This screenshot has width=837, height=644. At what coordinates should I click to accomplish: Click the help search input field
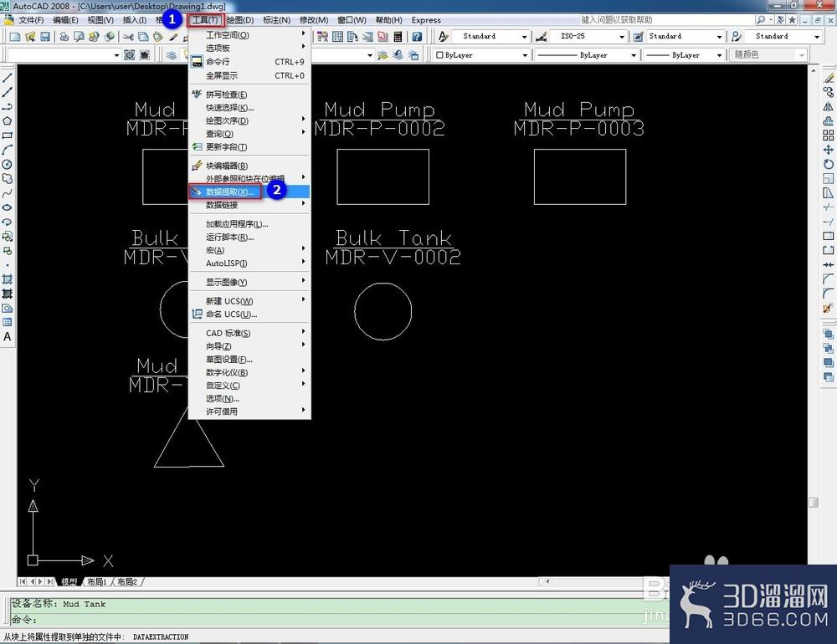coord(666,20)
